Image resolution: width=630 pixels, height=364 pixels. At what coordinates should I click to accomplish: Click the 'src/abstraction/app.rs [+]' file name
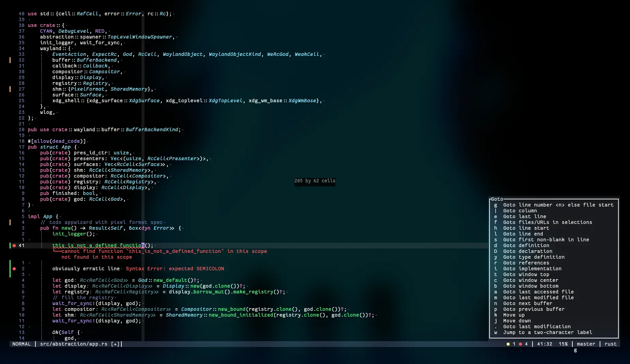point(80,344)
